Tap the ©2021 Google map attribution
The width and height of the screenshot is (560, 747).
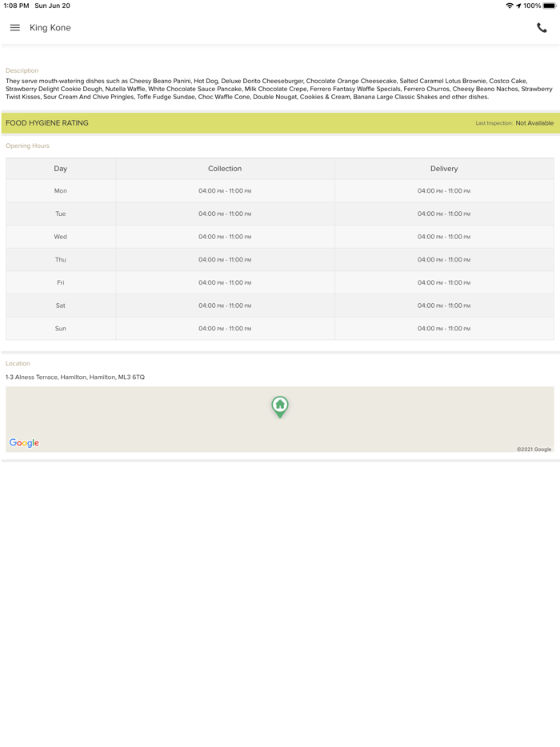(534, 449)
